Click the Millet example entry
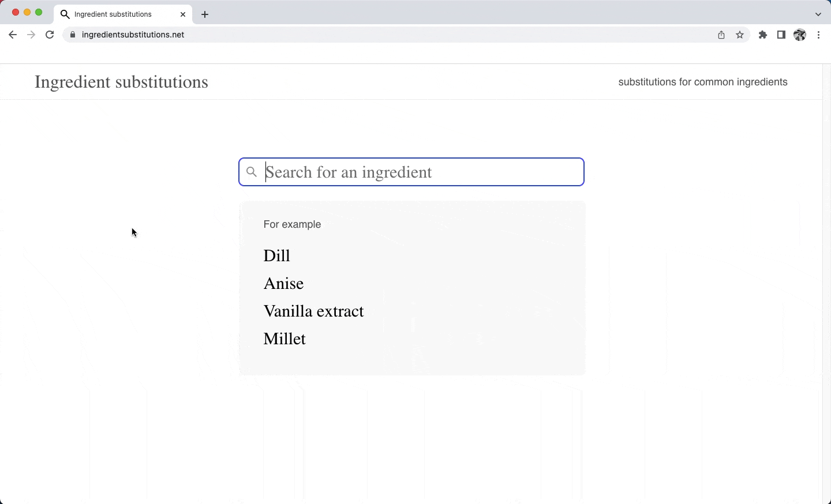 click(x=285, y=339)
